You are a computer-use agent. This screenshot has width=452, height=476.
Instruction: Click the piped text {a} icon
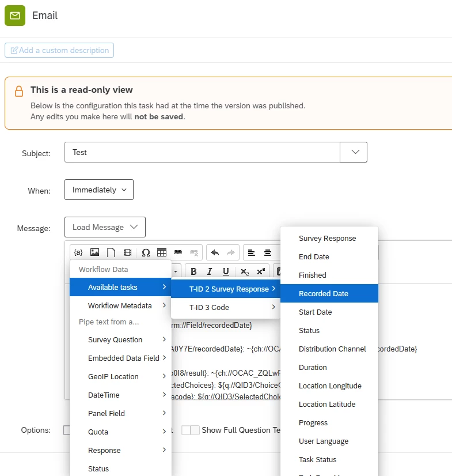(78, 252)
